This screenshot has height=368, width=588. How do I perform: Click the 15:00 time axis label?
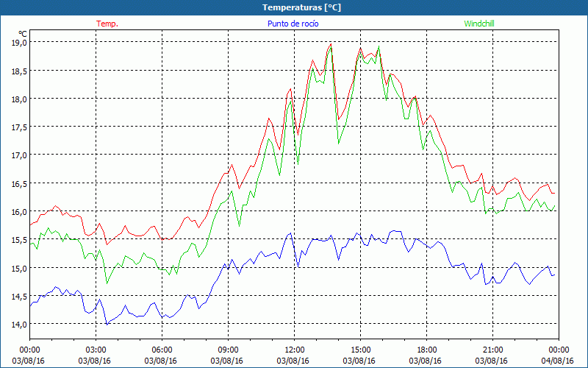(x=360, y=350)
